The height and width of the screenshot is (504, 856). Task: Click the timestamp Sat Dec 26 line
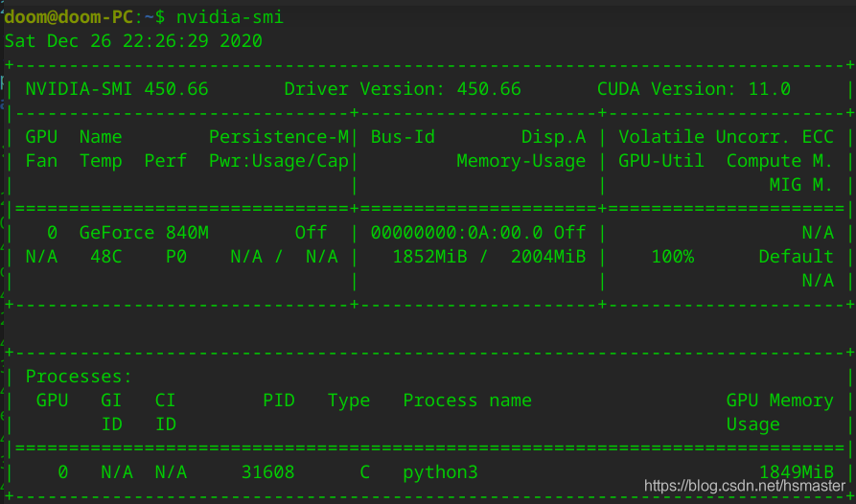click(x=133, y=41)
